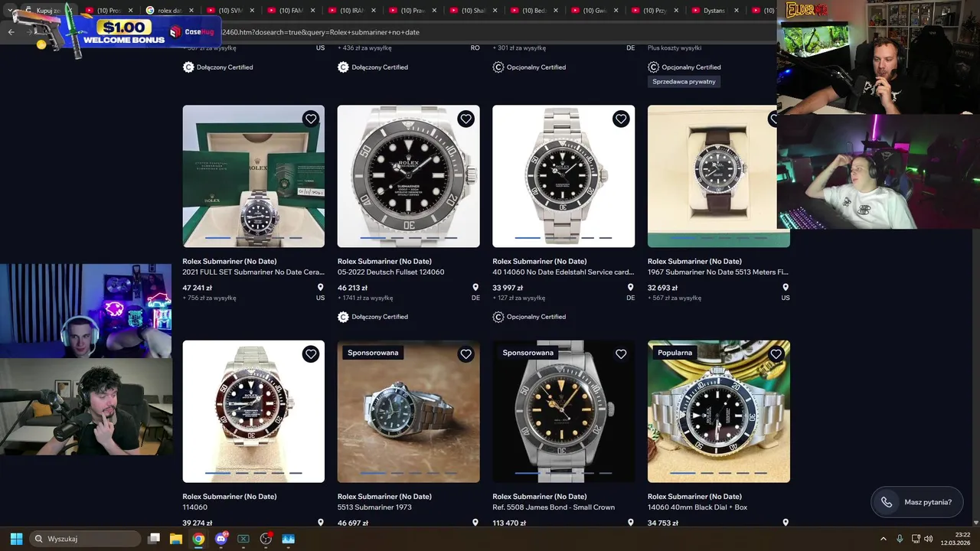Favorite the 05-2022 Deutsch Fullset 124060 listing
The height and width of the screenshot is (551, 980).
(x=465, y=119)
